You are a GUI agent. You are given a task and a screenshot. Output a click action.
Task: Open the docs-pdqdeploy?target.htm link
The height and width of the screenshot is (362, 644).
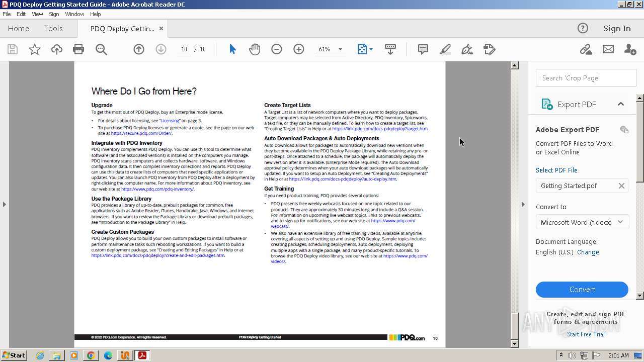pos(380,129)
